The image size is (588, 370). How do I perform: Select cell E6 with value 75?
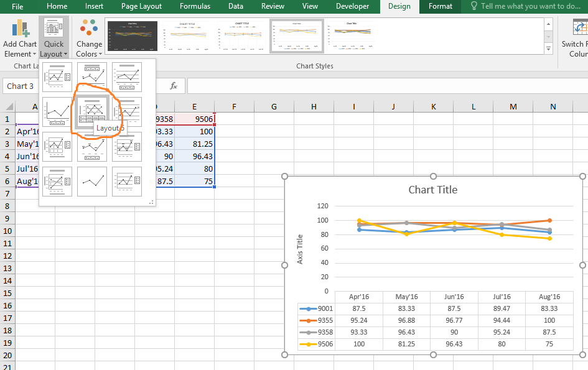[x=194, y=181]
